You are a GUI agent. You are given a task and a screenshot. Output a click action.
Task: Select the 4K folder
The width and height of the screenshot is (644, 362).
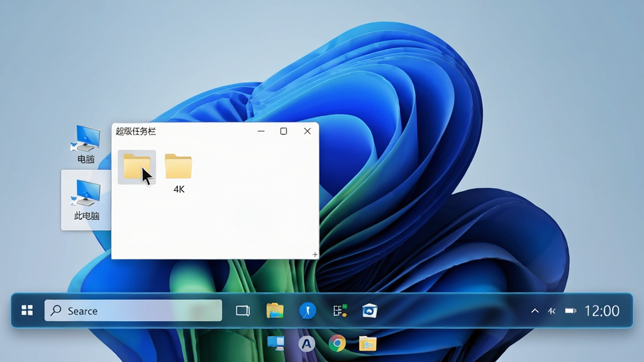point(178,166)
